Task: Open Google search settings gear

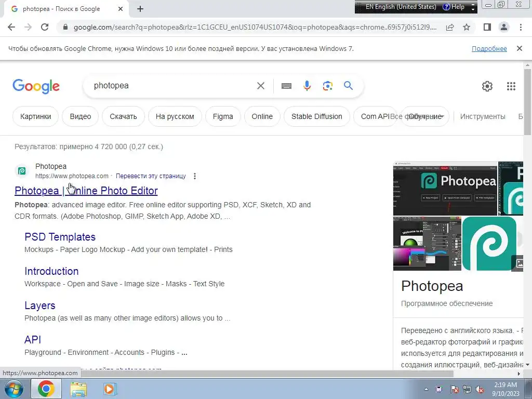Action: [487, 86]
